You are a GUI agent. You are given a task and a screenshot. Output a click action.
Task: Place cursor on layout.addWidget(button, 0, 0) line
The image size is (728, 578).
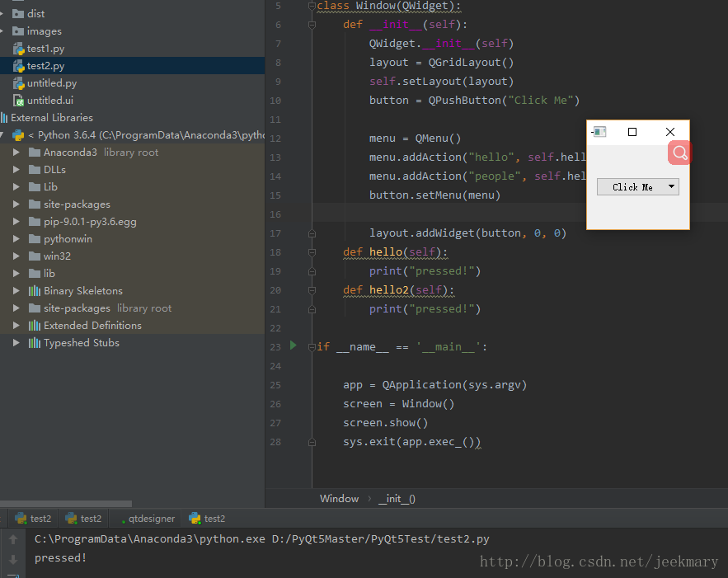(x=467, y=233)
